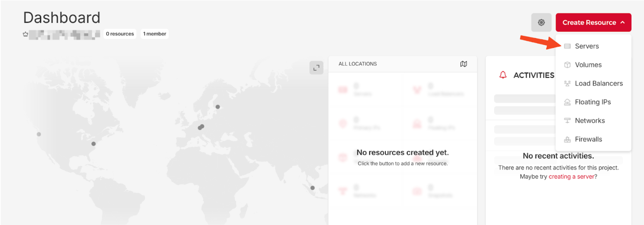The width and height of the screenshot is (644, 225).
Task: Click the crown icon near project name
Action: pyautogui.click(x=25, y=34)
